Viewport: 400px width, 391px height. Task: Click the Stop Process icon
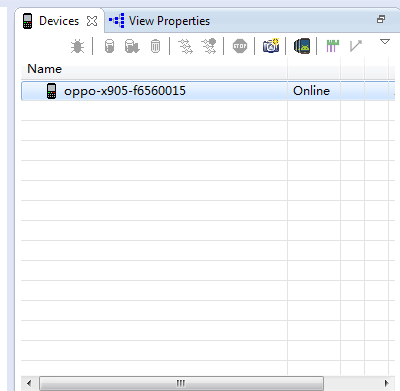point(240,46)
